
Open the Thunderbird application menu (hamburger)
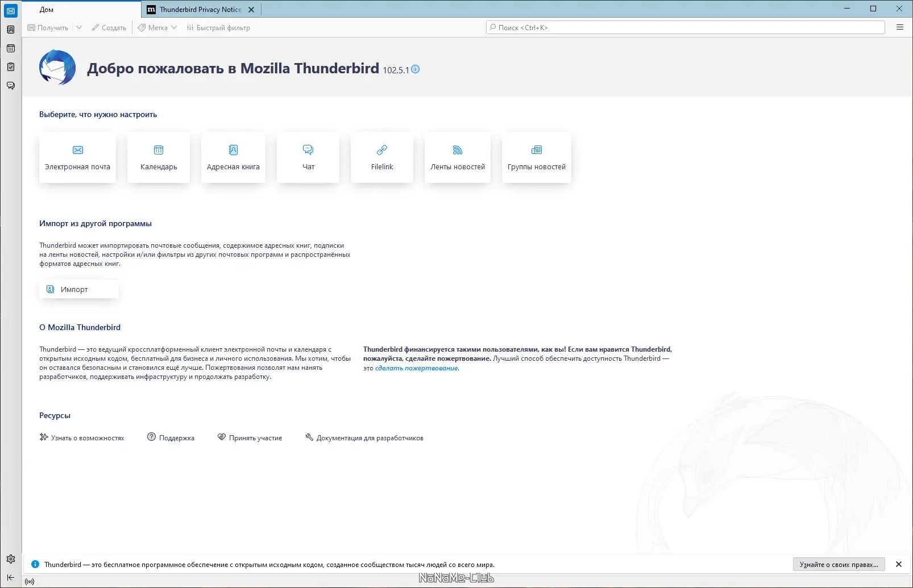pyautogui.click(x=900, y=27)
